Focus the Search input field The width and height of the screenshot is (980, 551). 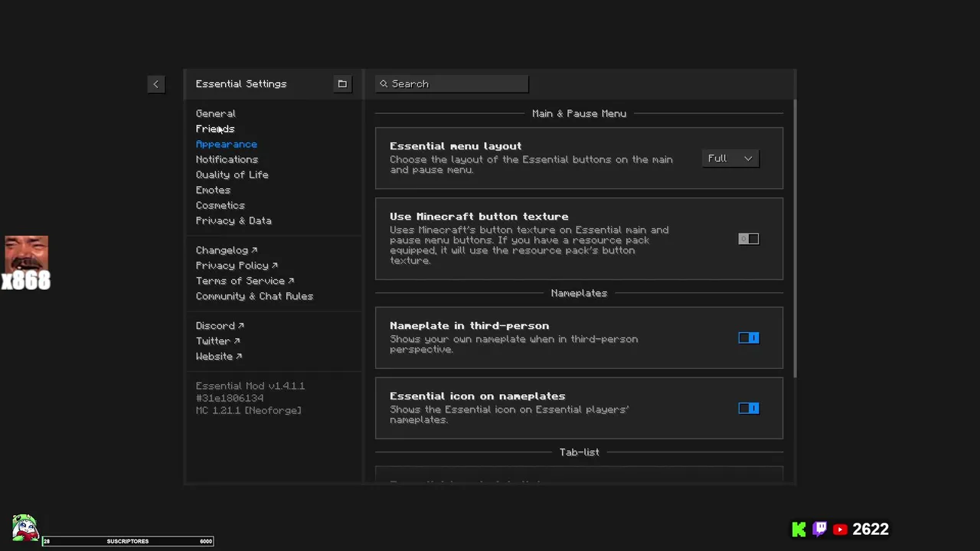tap(452, 84)
